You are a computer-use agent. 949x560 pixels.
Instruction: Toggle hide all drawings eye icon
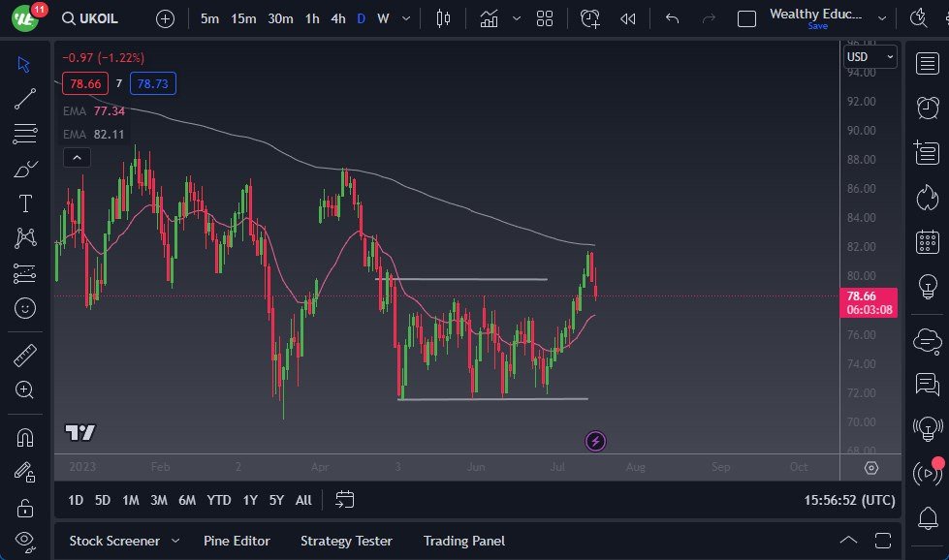tap(25, 540)
